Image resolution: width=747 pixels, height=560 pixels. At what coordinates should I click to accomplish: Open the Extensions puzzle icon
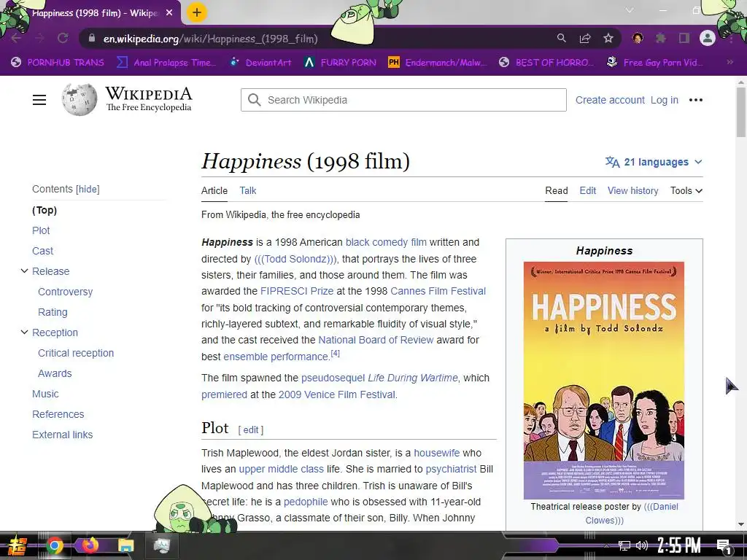pyautogui.click(x=660, y=38)
